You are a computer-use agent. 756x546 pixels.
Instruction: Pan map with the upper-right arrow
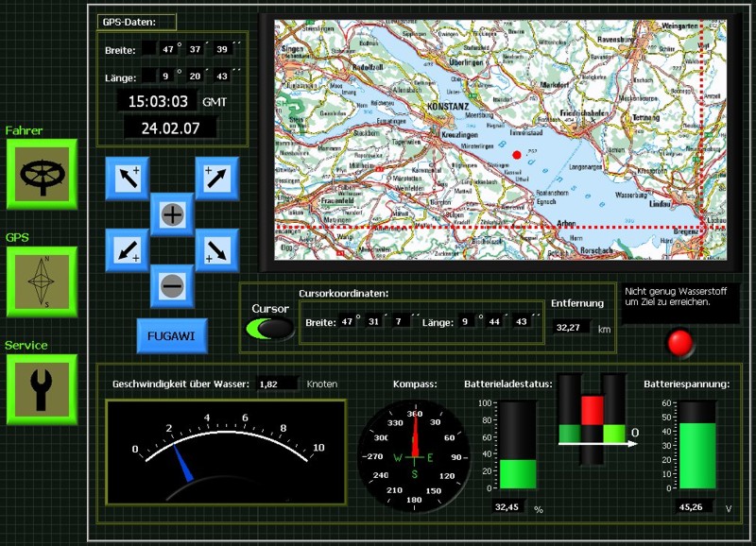point(216,178)
